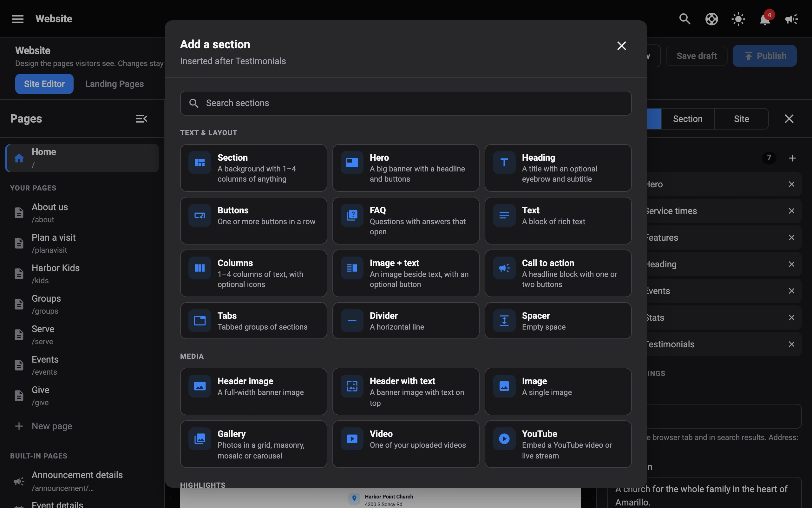Add an FAQ section

(406, 220)
